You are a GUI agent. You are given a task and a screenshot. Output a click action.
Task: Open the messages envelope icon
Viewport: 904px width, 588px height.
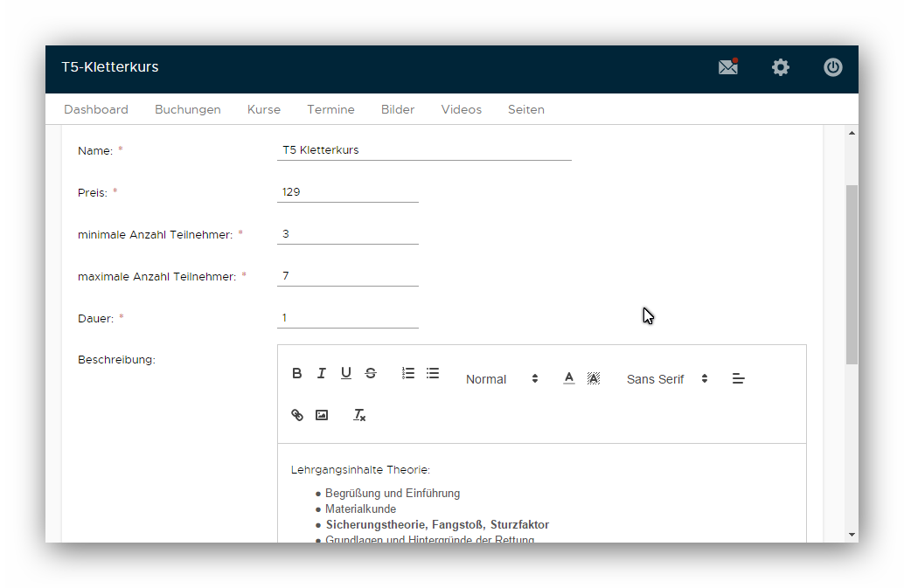click(728, 66)
